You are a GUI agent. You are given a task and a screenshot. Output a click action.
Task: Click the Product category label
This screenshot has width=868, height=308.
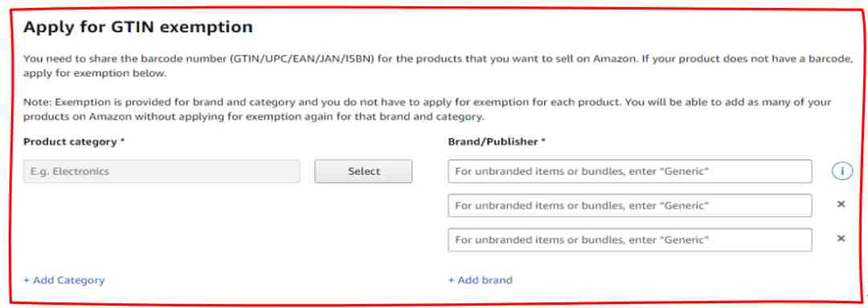point(70,142)
